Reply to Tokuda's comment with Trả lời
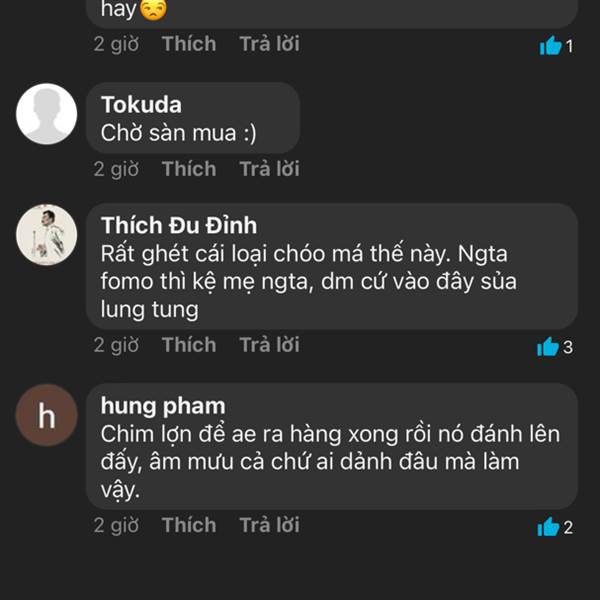Viewport: 600px width, 600px height. [269, 169]
